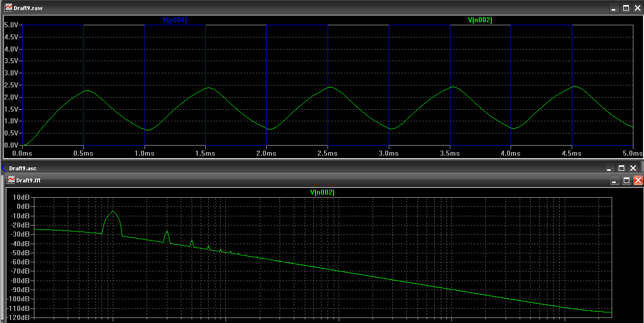This screenshot has width=644, height=323.
Task: Click the V(n002) label in FFT plot
Action: [323, 193]
